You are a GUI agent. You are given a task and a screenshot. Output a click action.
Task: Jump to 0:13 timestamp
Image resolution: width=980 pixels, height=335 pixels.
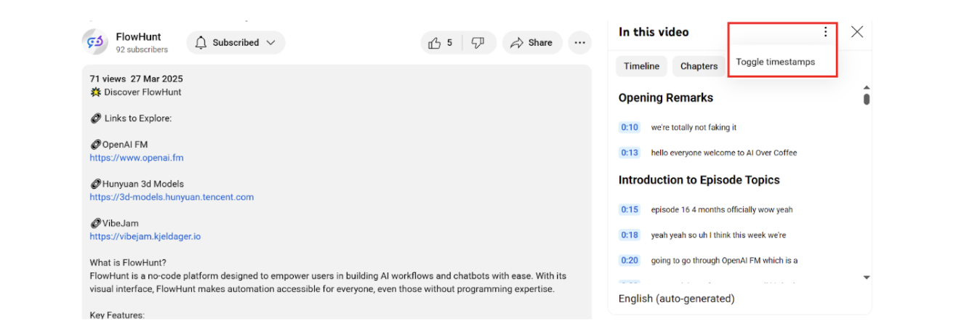coord(630,153)
